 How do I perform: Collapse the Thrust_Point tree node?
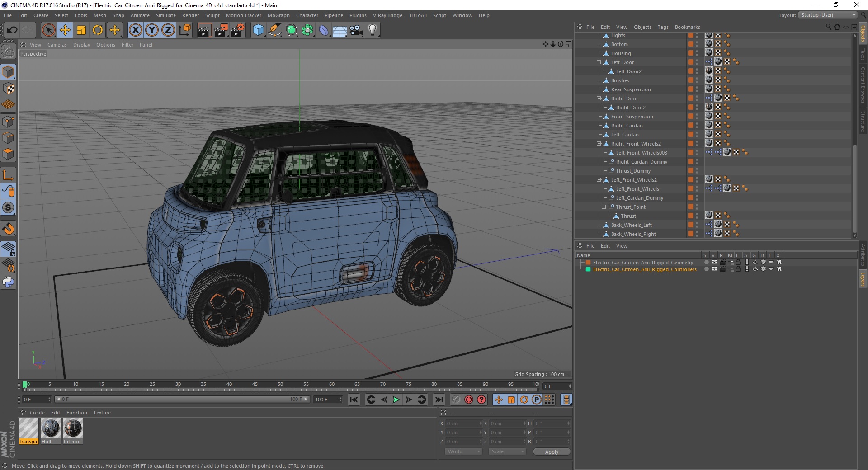pyautogui.click(x=604, y=207)
